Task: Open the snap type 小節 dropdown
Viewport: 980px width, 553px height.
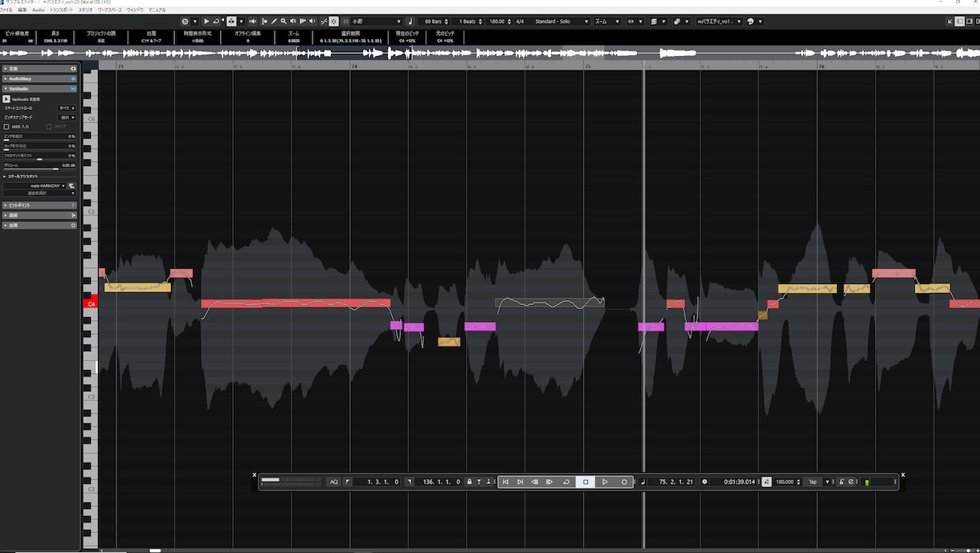Action: tap(376, 21)
